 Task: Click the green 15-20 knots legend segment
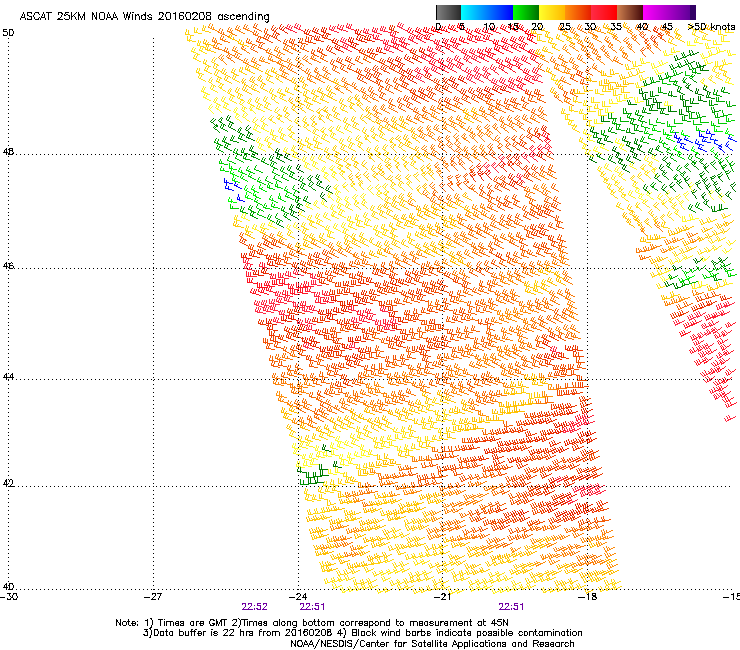[x=526, y=12]
